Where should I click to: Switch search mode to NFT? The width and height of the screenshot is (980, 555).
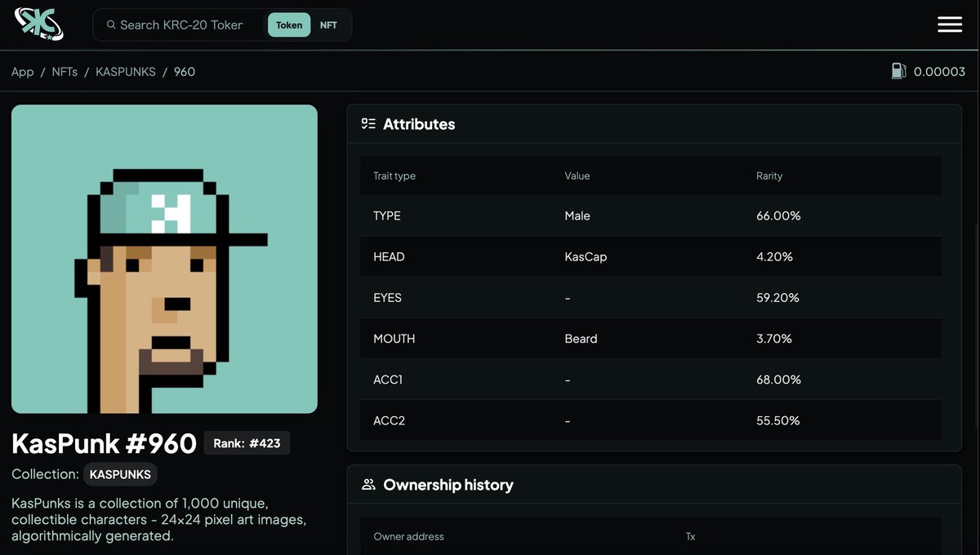[328, 24]
